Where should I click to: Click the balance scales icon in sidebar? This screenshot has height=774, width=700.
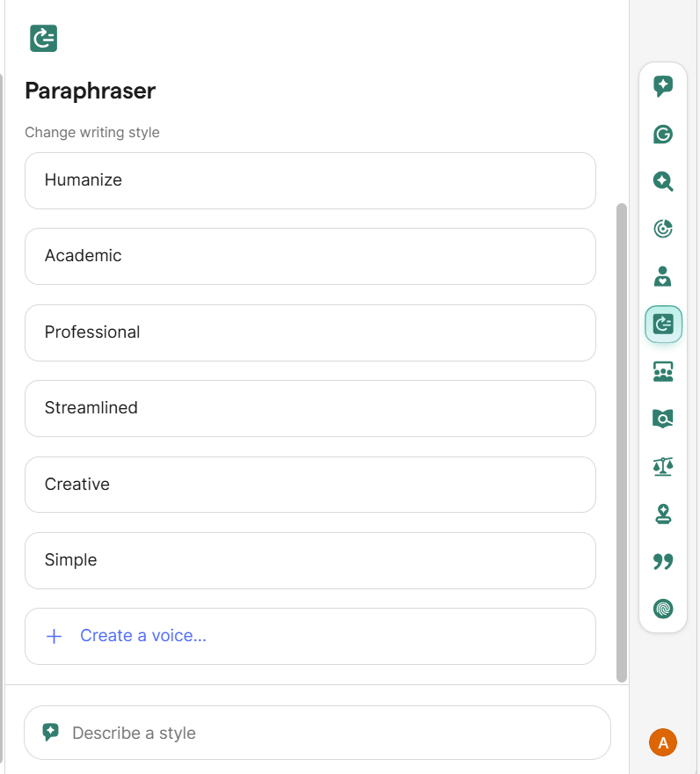pos(663,466)
